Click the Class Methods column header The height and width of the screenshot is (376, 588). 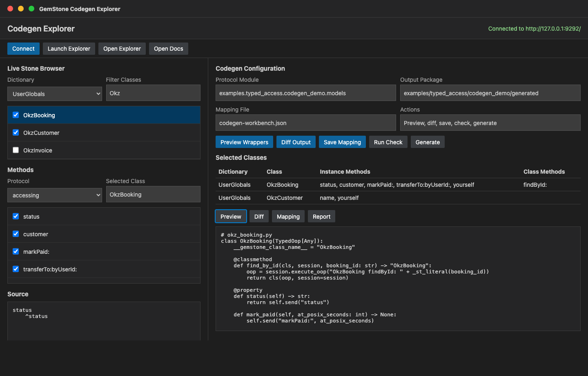pyautogui.click(x=544, y=172)
